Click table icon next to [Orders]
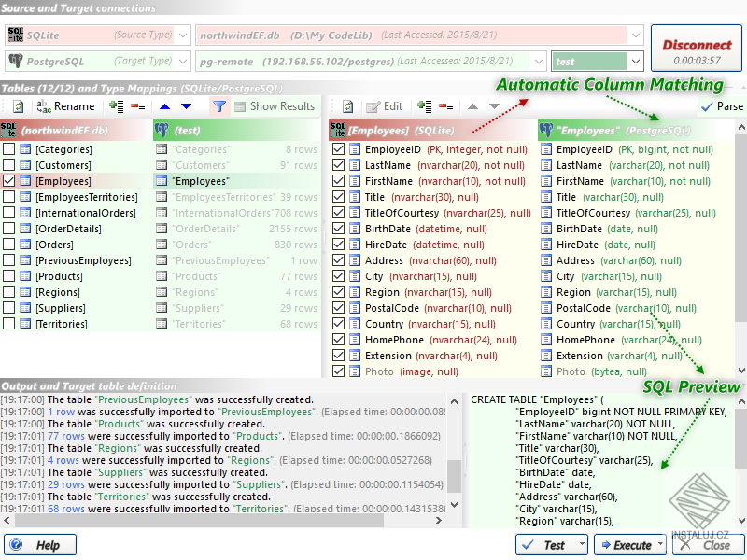This screenshot has height=560, width=747. tap(25, 245)
